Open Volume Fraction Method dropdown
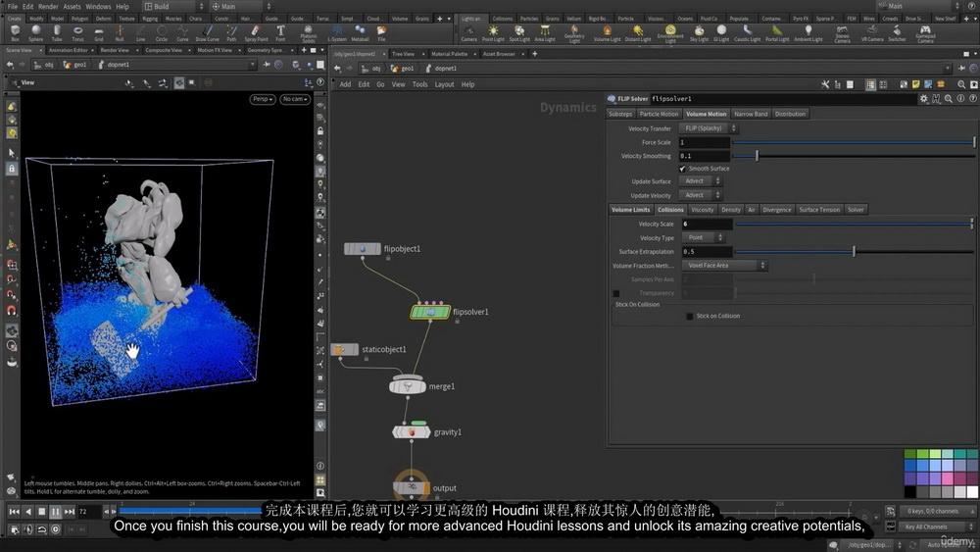Image resolution: width=980 pixels, height=552 pixels. (724, 266)
